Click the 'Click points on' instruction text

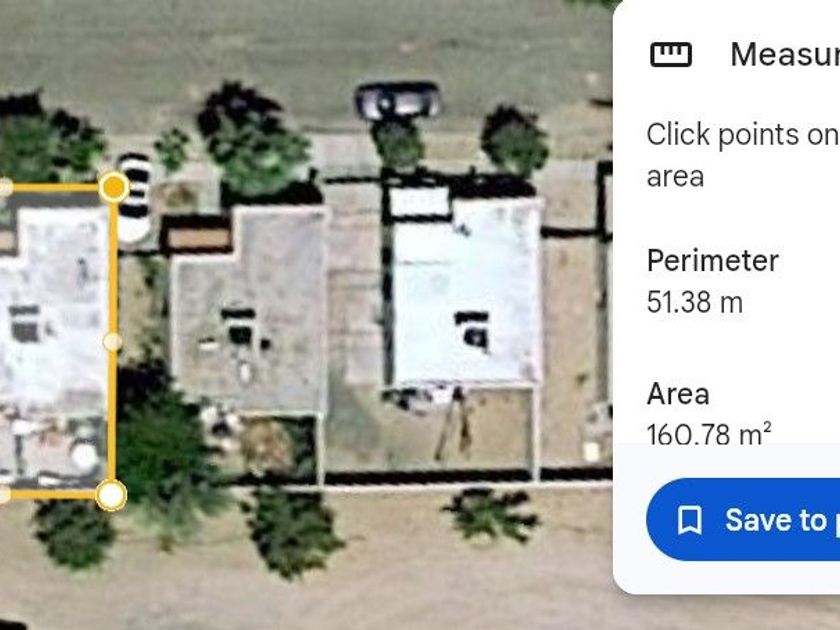coord(743,134)
